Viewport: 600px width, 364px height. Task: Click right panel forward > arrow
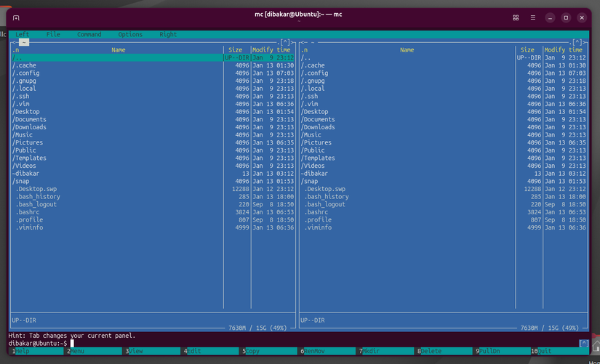[585, 42]
